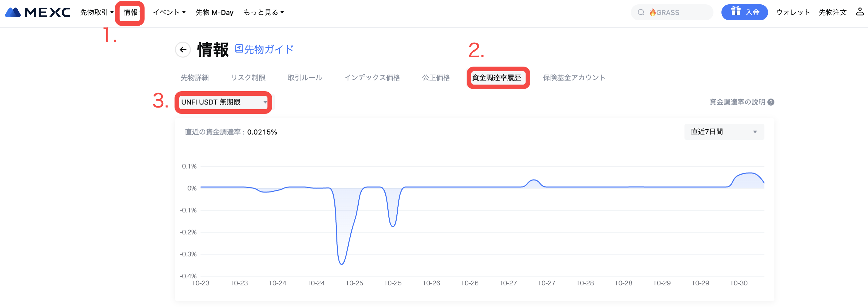Click the funding rate help question icon
Image resolution: width=868 pixels, height=307 pixels.
pos(771,102)
